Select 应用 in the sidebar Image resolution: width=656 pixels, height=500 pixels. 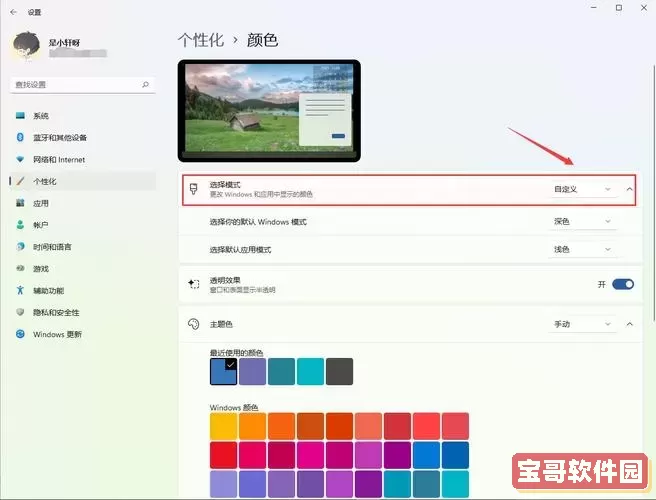tap(83, 203)
